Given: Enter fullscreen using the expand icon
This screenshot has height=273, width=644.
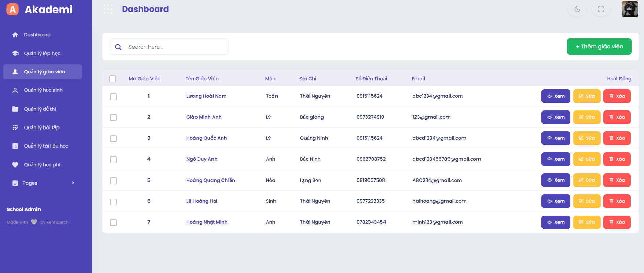Looking at the screenshot, I should click(601, 9).
